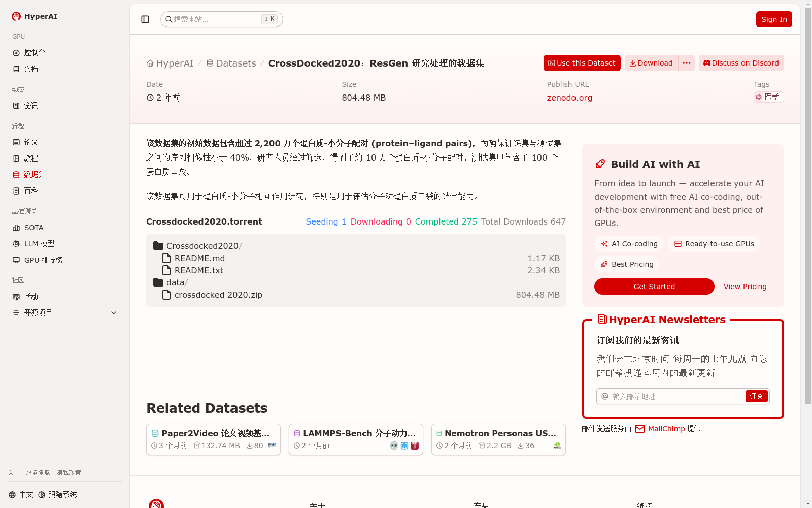Click the Best Pricing chip
The image size is (812, 508).
[627, 264]
